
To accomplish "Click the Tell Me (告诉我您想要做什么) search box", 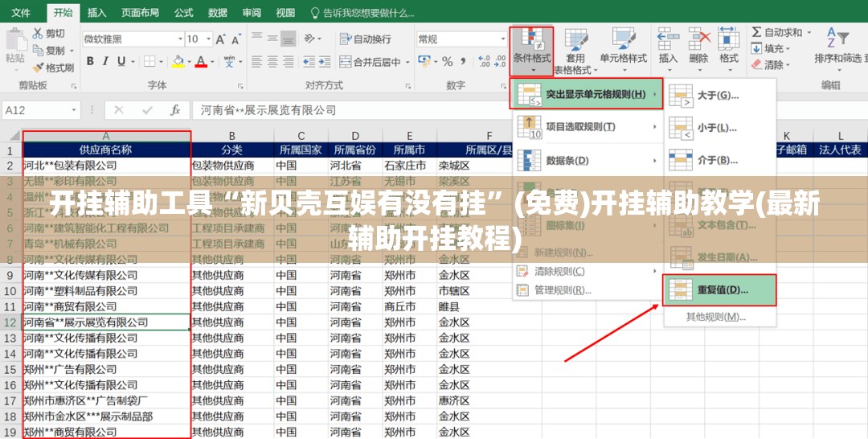I will point(362,12).
